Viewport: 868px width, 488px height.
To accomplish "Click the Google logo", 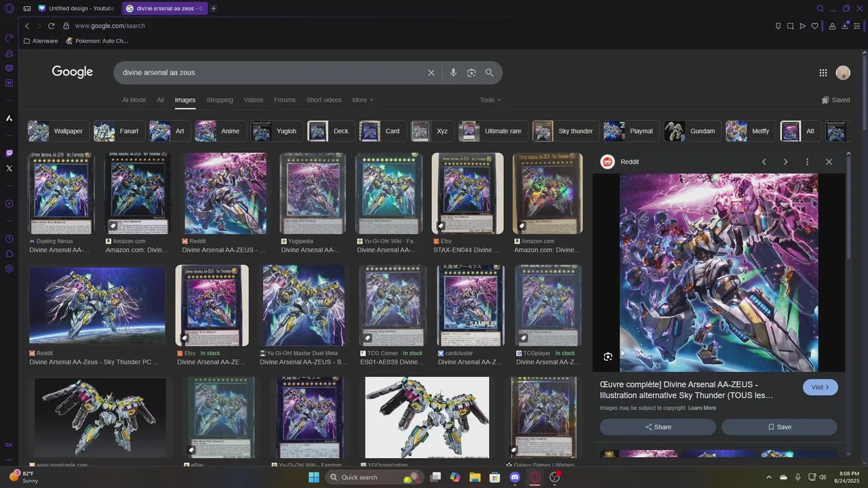I will click(x=73, y=72).
